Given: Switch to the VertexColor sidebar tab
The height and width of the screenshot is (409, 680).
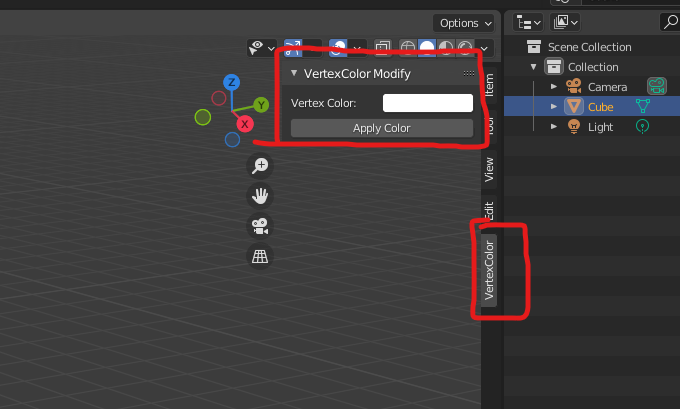Looking at the screenshot, I should 489,270.
